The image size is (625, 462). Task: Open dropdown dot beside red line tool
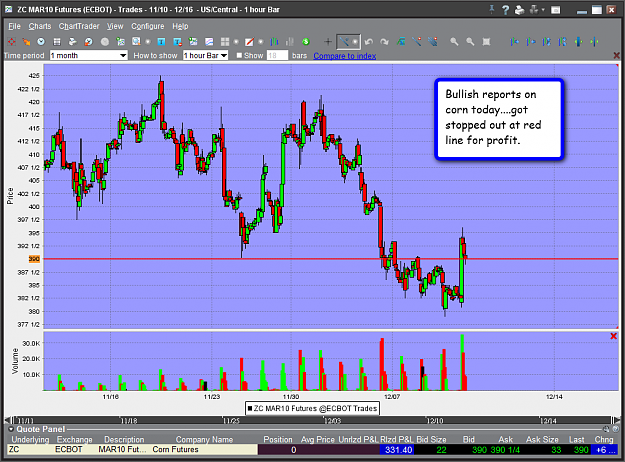[x=261, y=41]
